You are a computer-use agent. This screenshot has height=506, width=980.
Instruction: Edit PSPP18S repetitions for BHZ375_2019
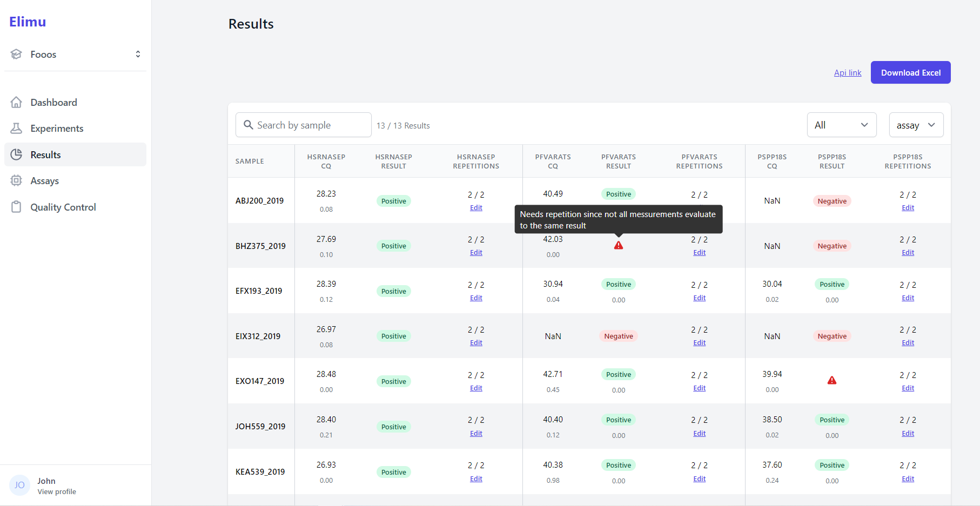click(x=908, y=253)
